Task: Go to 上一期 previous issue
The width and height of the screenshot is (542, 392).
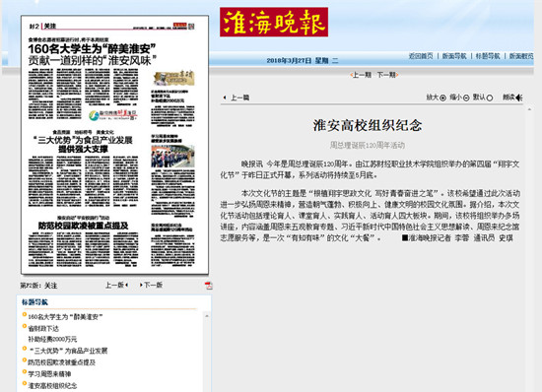Action: coord(361,75)
